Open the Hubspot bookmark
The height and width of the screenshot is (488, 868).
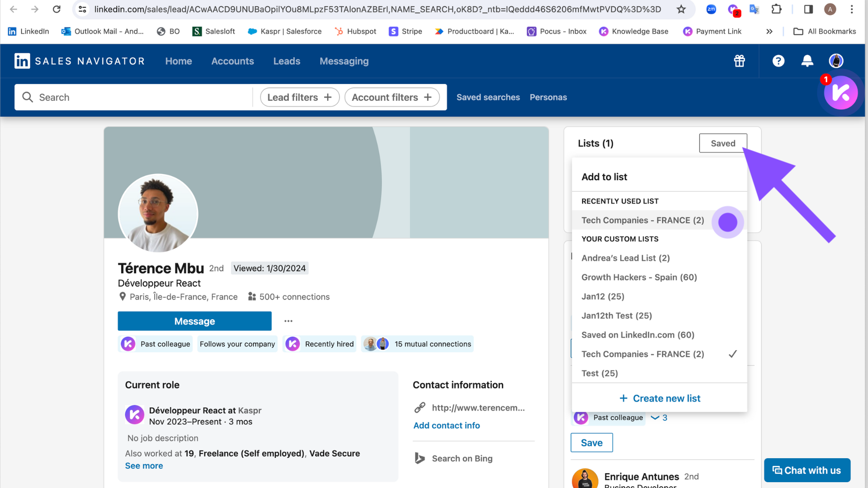(355, 31)
